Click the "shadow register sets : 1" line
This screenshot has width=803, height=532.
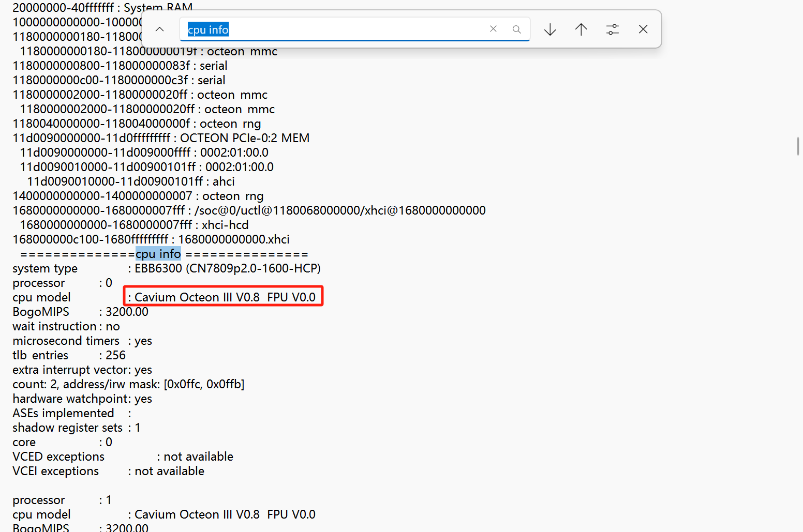[x=77, y=428]
